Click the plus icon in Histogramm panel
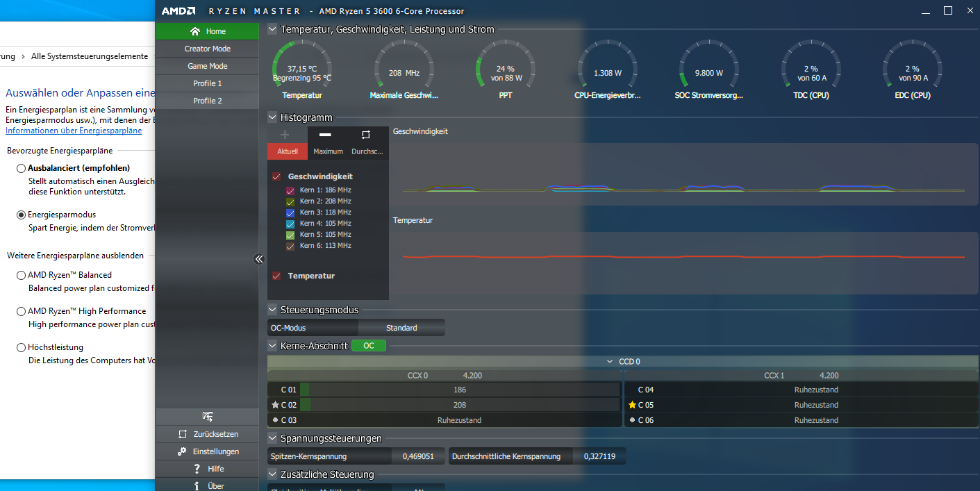This screenshot has width=980, height=491. pyautogui.click(x=284, y=135)
